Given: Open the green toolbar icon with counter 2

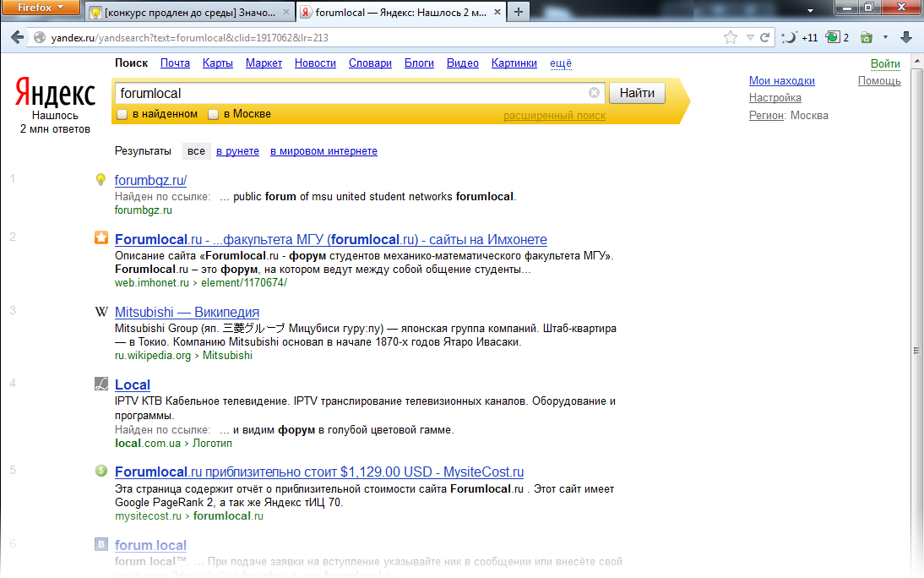Looking at the screenshot, I should (837, 38).
